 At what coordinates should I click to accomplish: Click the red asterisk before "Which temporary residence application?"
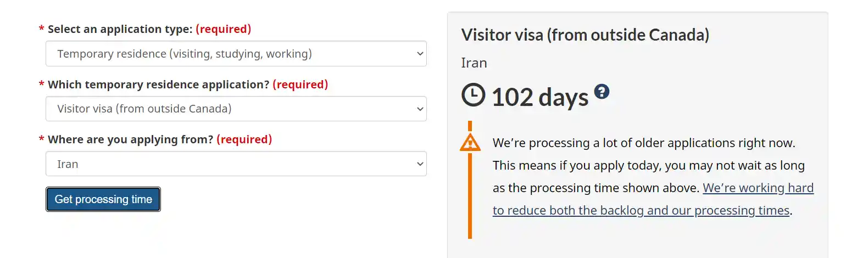tap(41, 85)
